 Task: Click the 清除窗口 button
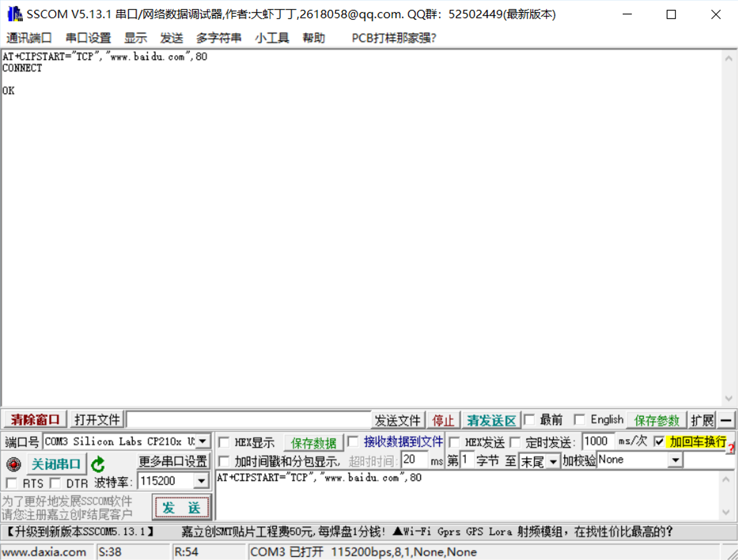(x=35, y=420)
